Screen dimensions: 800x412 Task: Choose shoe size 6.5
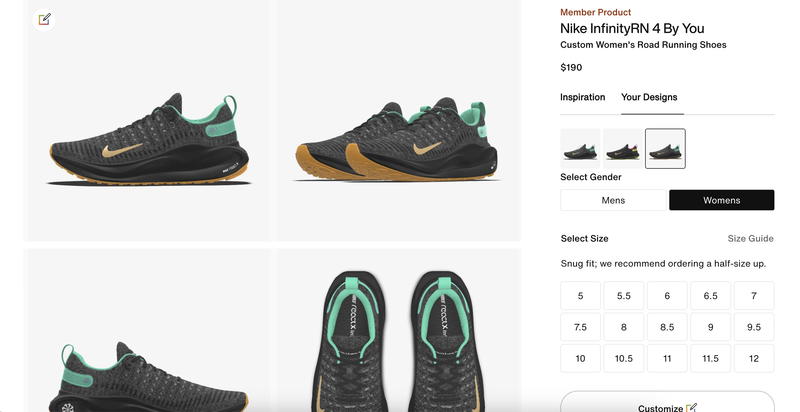[x=710, y=296]
